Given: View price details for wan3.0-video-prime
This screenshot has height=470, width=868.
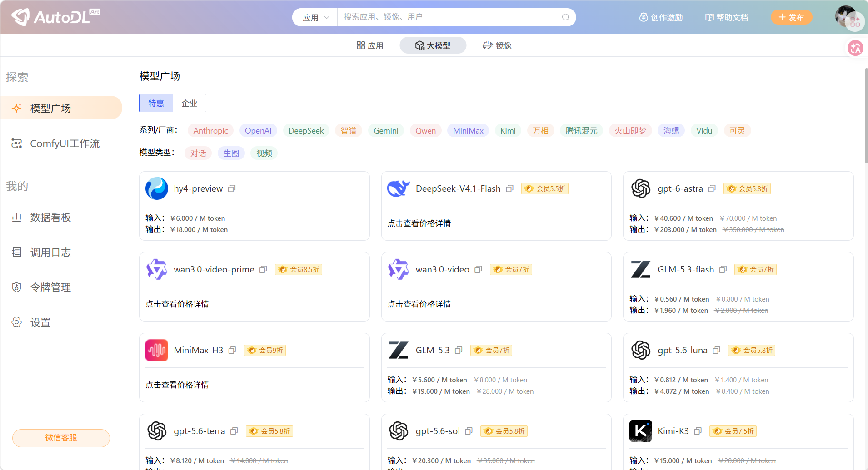Looking at the screenshot, I should coord(177,304).
